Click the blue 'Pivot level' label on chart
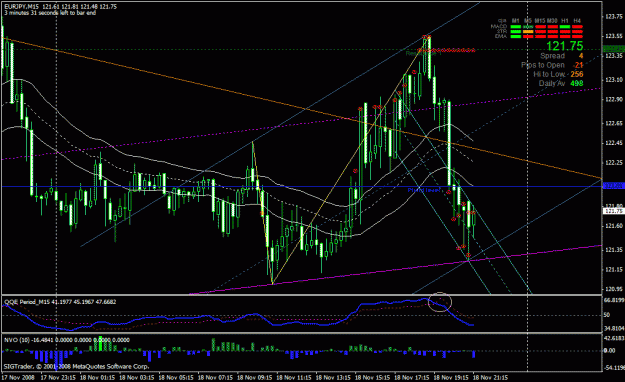The height and width of the screenshot is (382, 625). pyautogui.click(x=424, y=190)
